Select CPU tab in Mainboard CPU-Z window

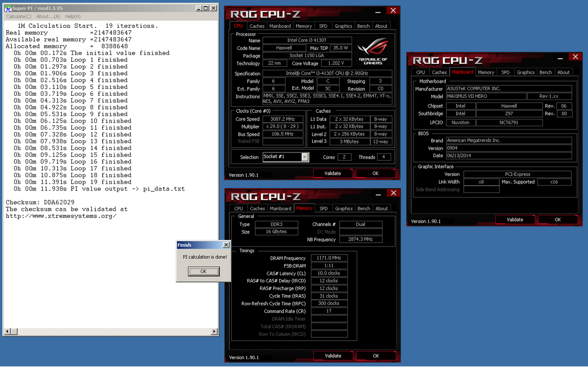pos(420,72)
